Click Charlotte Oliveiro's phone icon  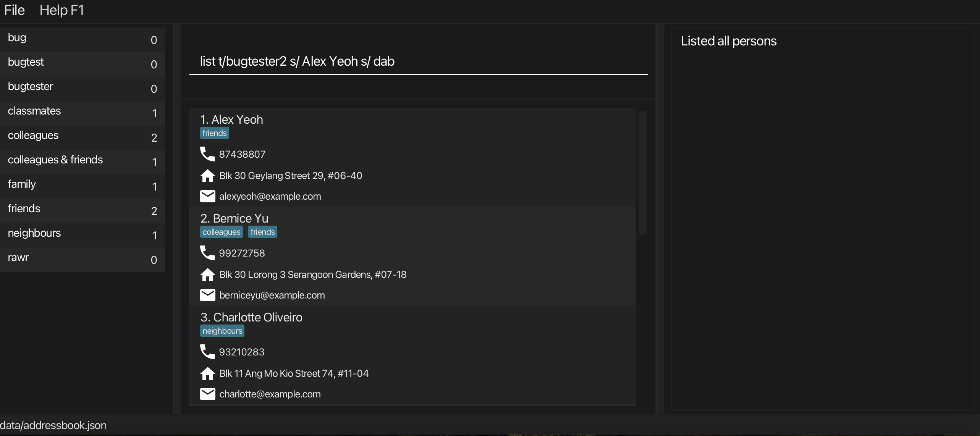pos(207,352)
